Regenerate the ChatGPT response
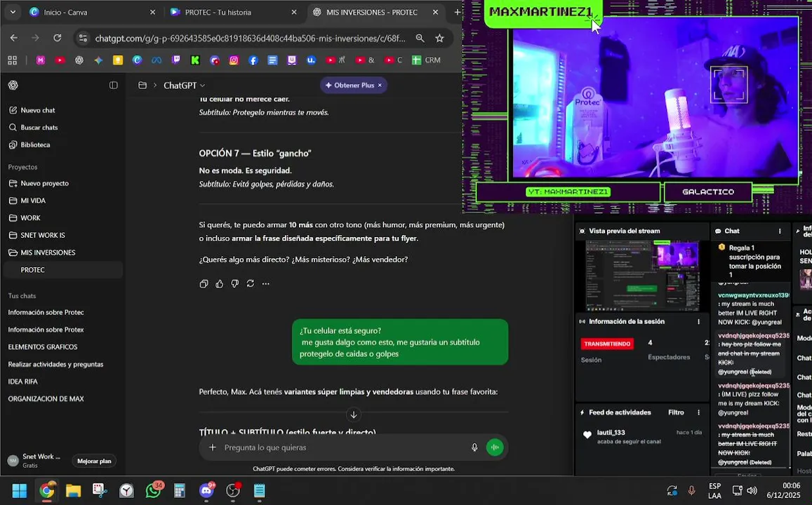Viewport: 812px width, 505px height. [251, 283]
